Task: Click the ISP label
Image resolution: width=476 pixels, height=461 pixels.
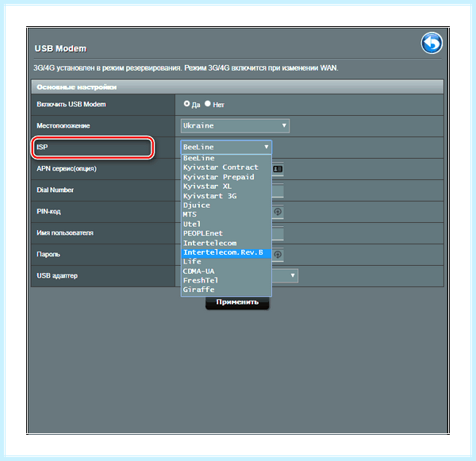Action: pyautogui.click(x=42, y=148)
